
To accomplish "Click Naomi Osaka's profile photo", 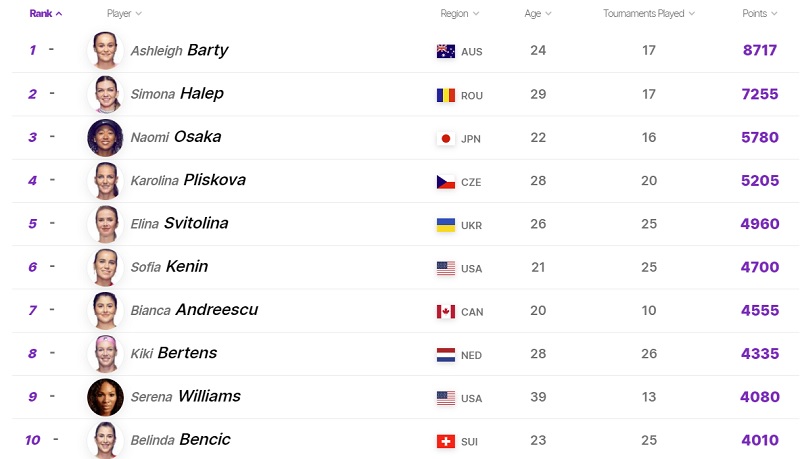I will (x=105, y=137).
